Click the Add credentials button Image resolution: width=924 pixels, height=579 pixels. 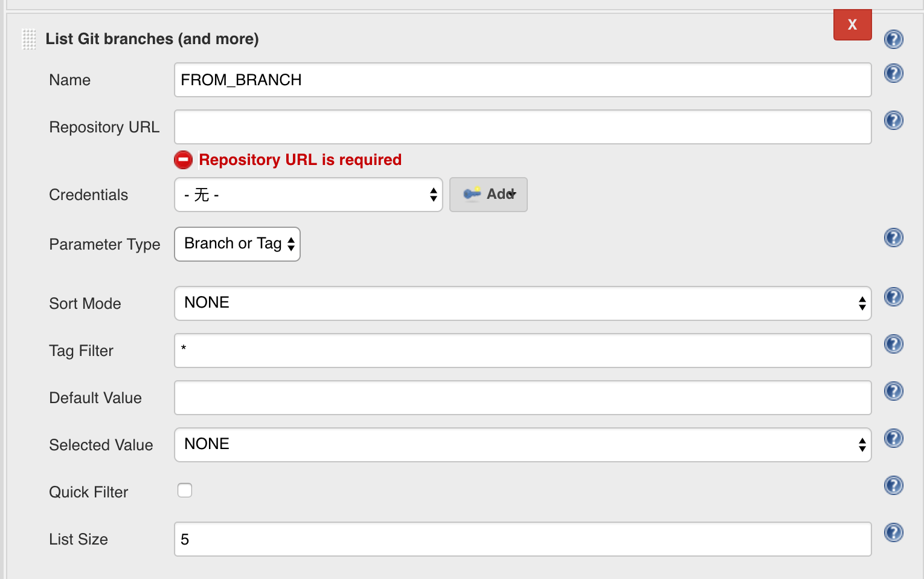488,195
